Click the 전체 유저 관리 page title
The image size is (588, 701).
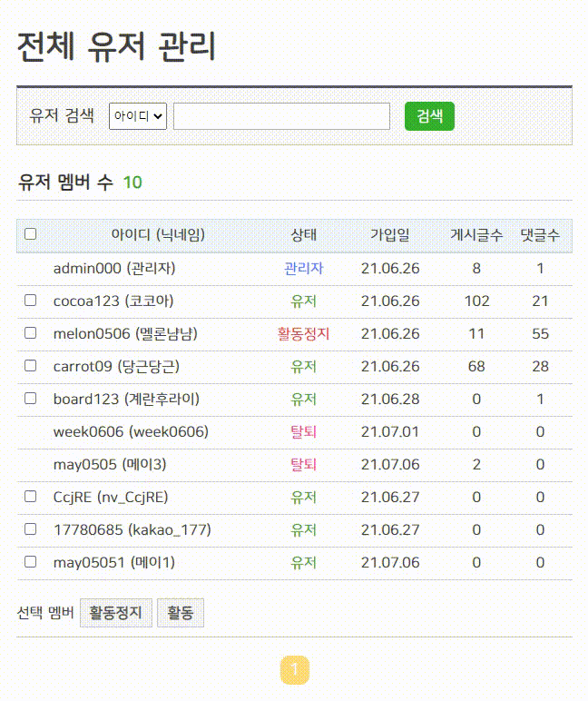coord(116,46)
